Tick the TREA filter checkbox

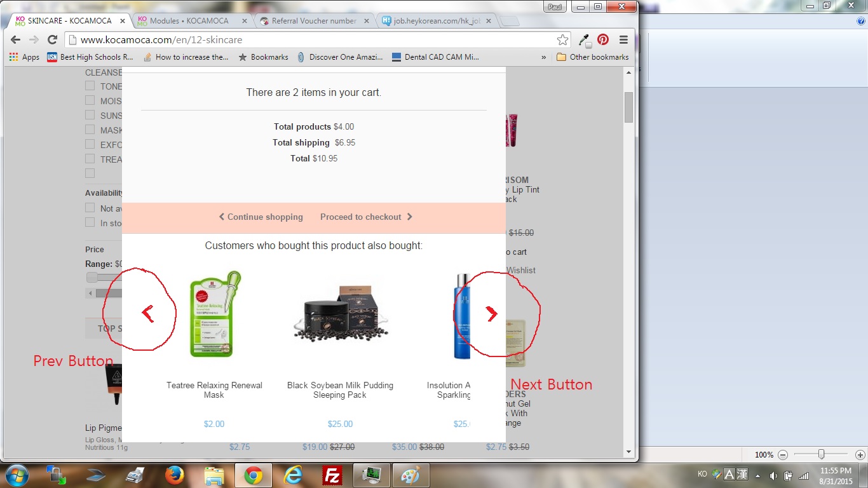click(x=90, y=159)
